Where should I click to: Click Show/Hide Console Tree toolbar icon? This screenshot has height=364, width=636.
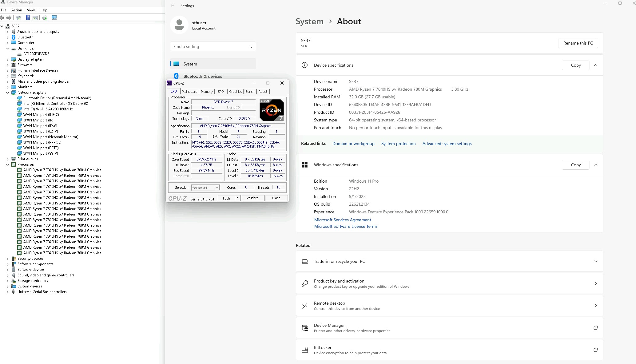click(18, 18)
